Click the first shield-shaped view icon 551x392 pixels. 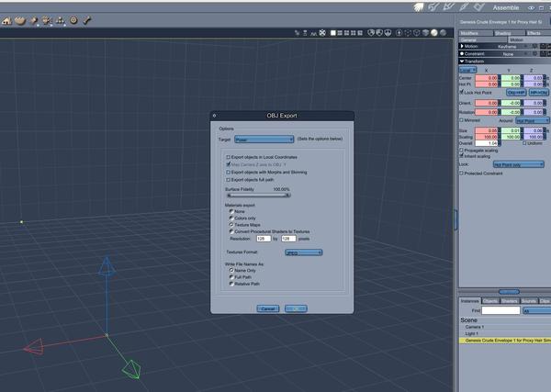coord(371,33)
